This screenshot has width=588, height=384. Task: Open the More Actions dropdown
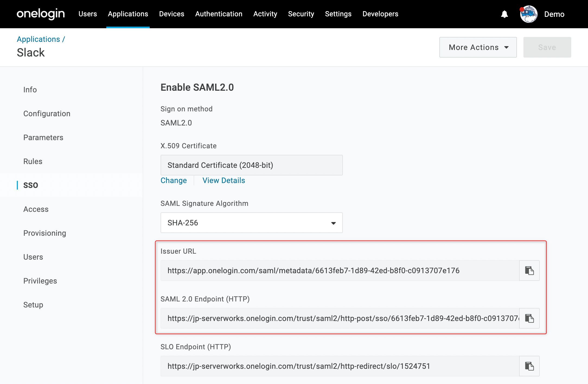pyautogui.click(x=478, y=47)
